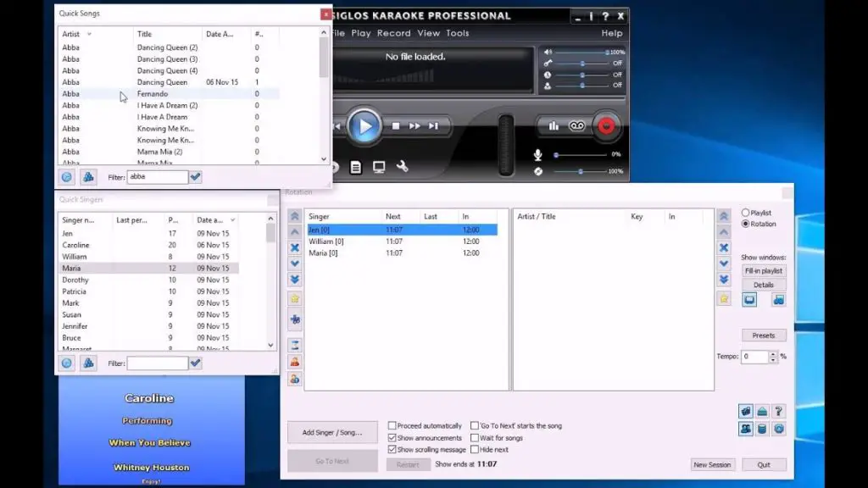Adjust the key change slider
868x488 pixels.
pyautogui.click(x=581, y=63)
